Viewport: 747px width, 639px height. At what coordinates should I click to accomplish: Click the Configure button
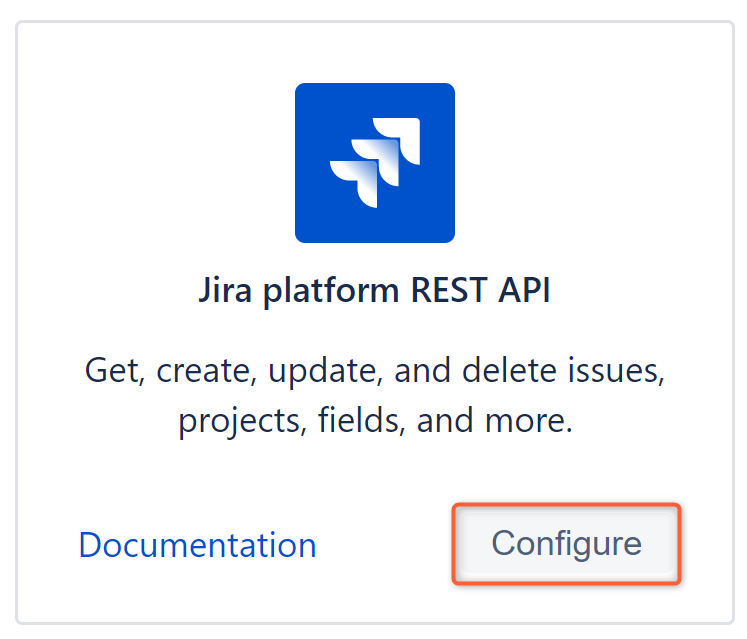click(x=566, y=544)
